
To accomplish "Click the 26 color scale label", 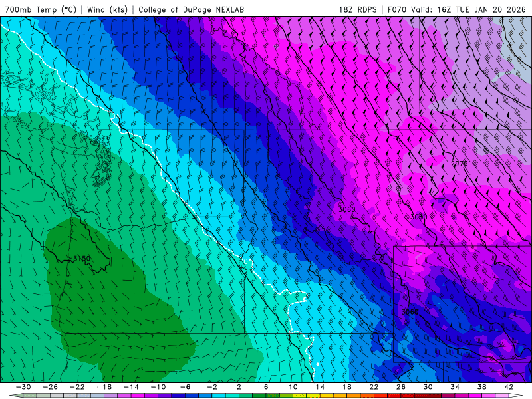I will 401,387.
